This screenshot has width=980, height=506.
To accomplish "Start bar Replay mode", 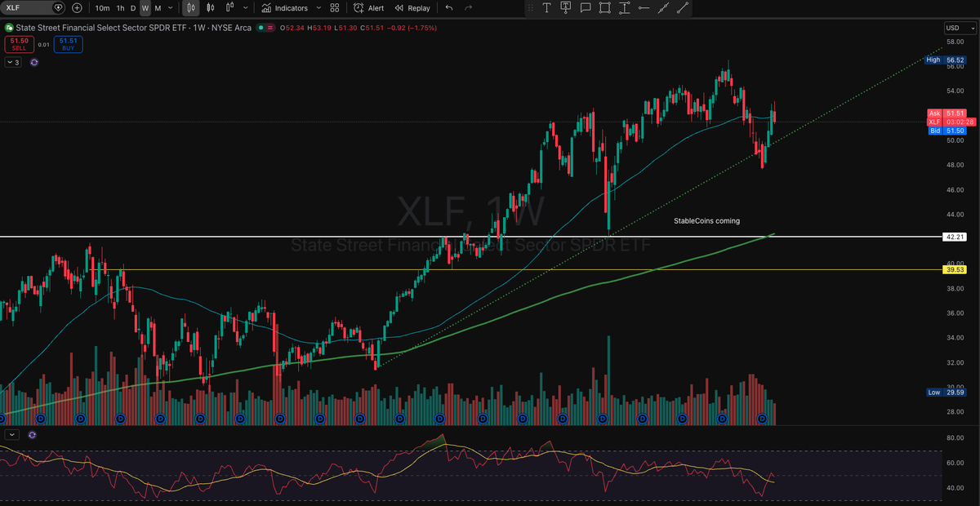I will 412,8.
